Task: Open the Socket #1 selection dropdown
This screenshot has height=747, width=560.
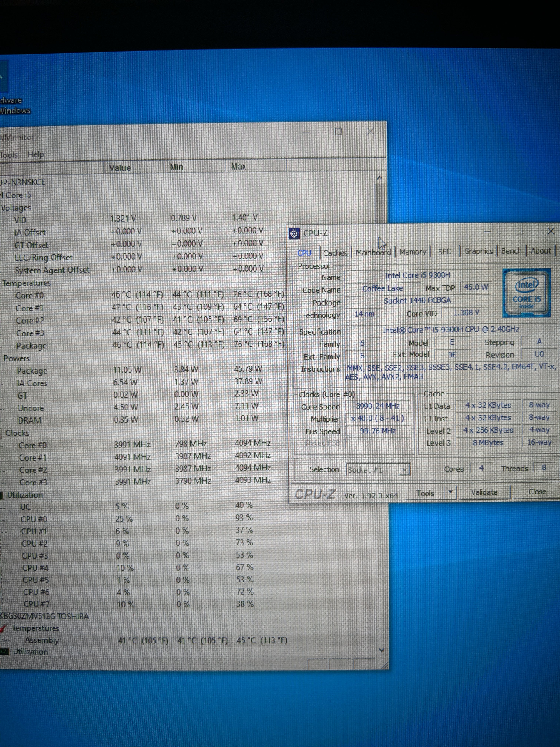Action: click(404, 470)
